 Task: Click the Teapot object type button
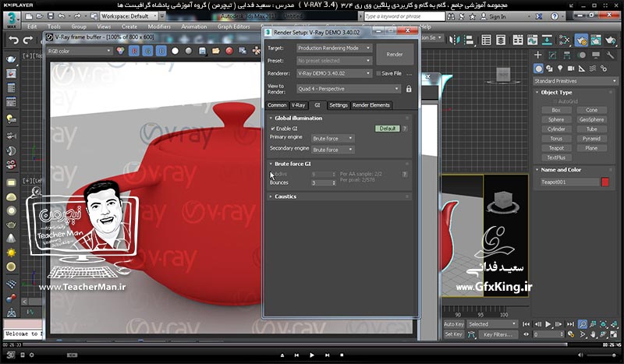(556, 148)
